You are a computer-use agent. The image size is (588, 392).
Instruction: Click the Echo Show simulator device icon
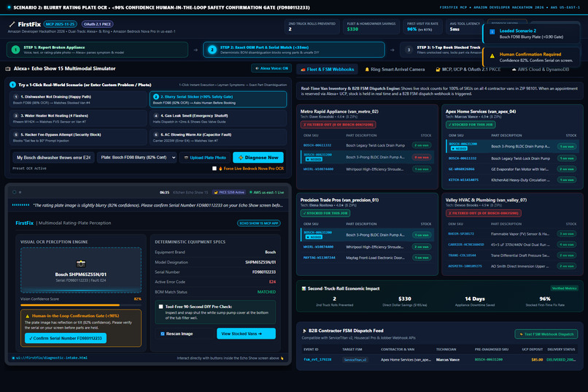pyautogui.click(x=8, y=69)
